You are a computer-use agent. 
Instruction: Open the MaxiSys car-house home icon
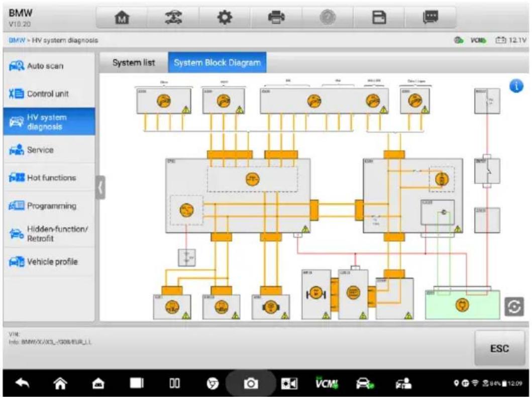tap(98, 383)
